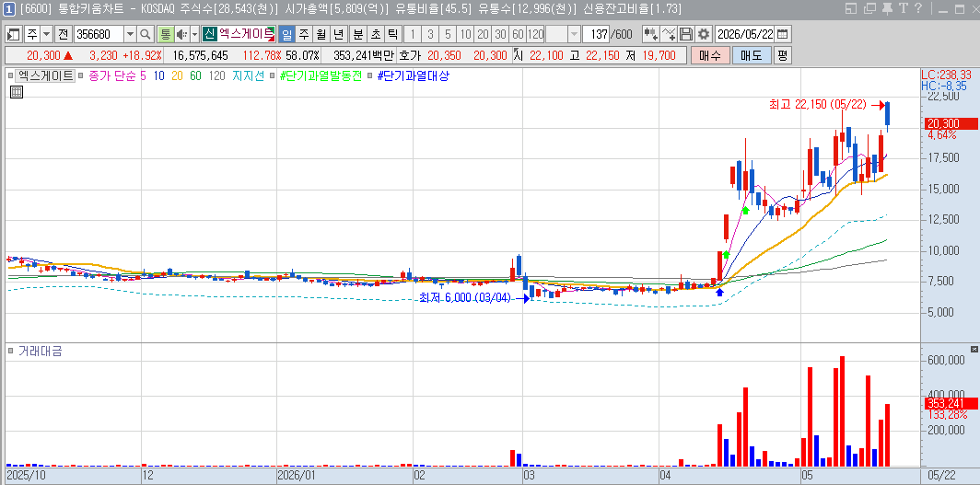Click the 전 button beside stock code
The image size is (980, 485).
(64, 34)
